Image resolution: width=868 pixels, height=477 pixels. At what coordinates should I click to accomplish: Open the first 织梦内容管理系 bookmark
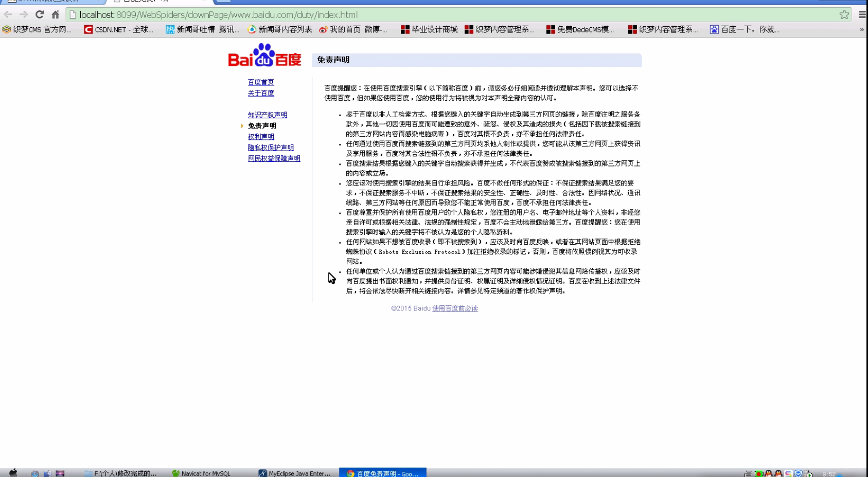coord(500,30)
